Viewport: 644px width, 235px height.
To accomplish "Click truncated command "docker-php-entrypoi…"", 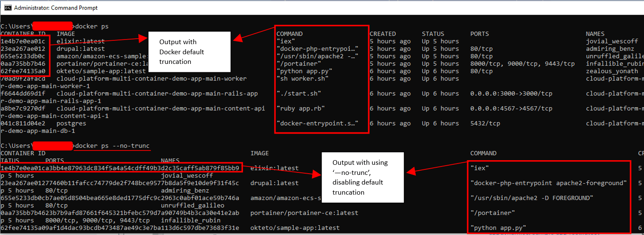I will coord(317,49).
